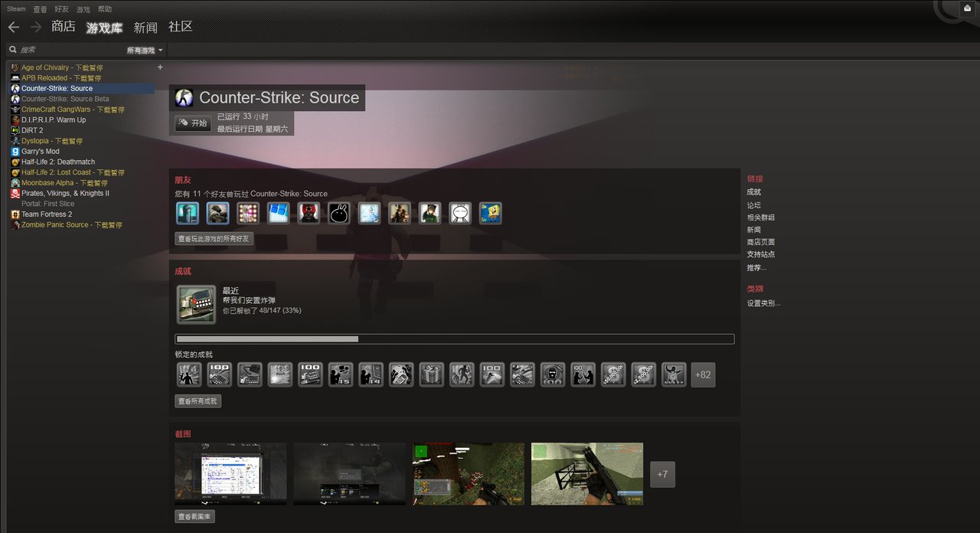Open the 好友 menu
Screen dimensions: 980x533
61,9
